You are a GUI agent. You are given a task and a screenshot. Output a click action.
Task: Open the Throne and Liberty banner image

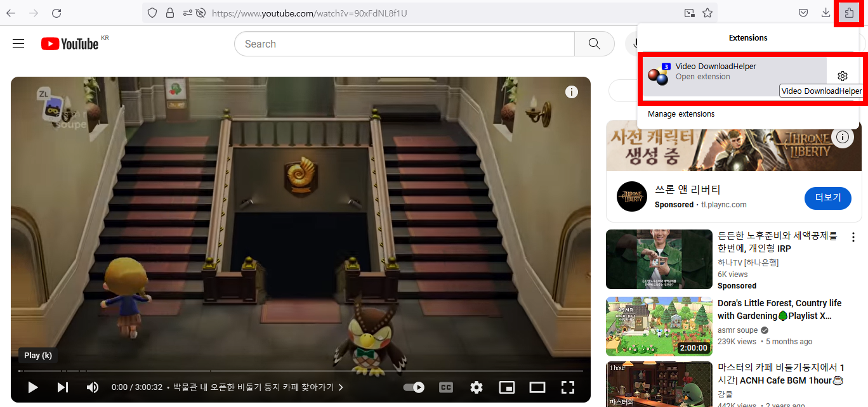coord(733,145)
